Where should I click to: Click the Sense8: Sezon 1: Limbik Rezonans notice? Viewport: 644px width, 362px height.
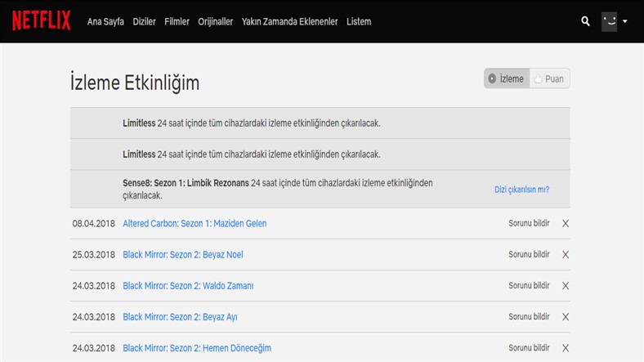pyautogui.click(x=320, y=189)
